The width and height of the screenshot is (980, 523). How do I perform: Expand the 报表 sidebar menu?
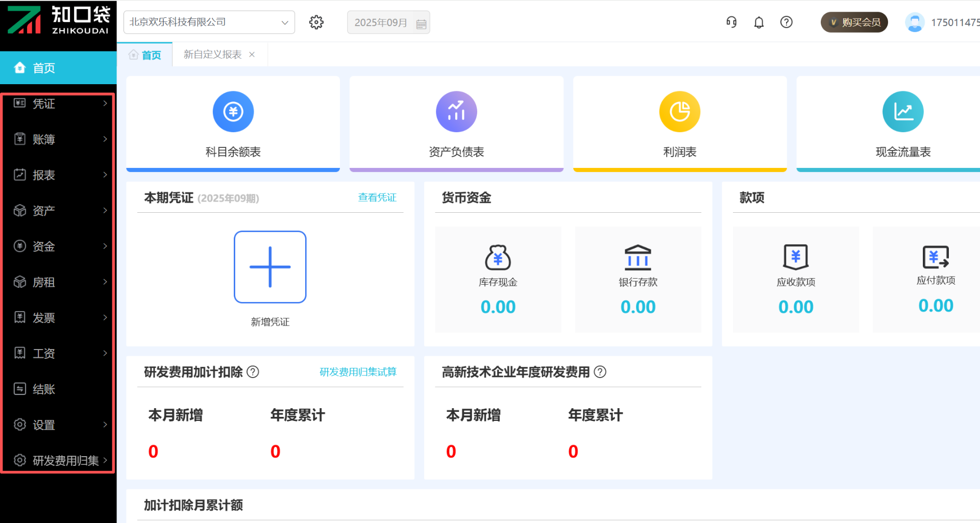(x=59, y=175)
